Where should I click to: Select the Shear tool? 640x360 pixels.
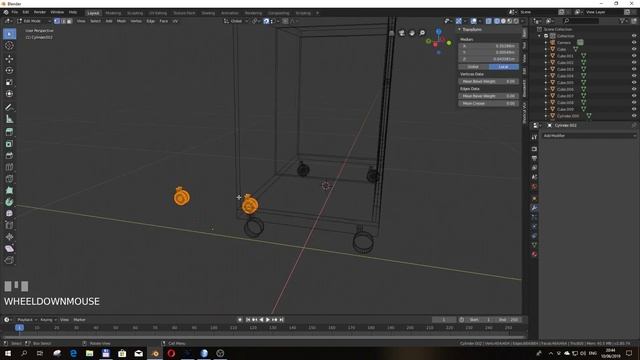9,249
